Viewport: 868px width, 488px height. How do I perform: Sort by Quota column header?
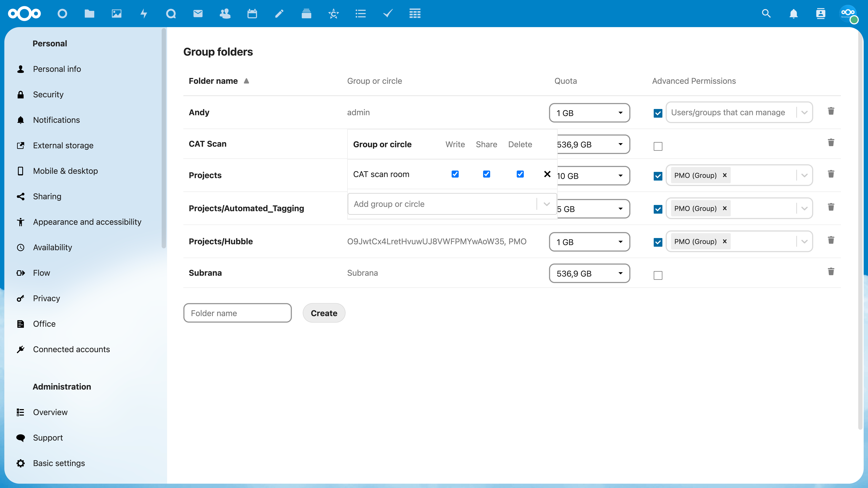[x=565, y=81]
